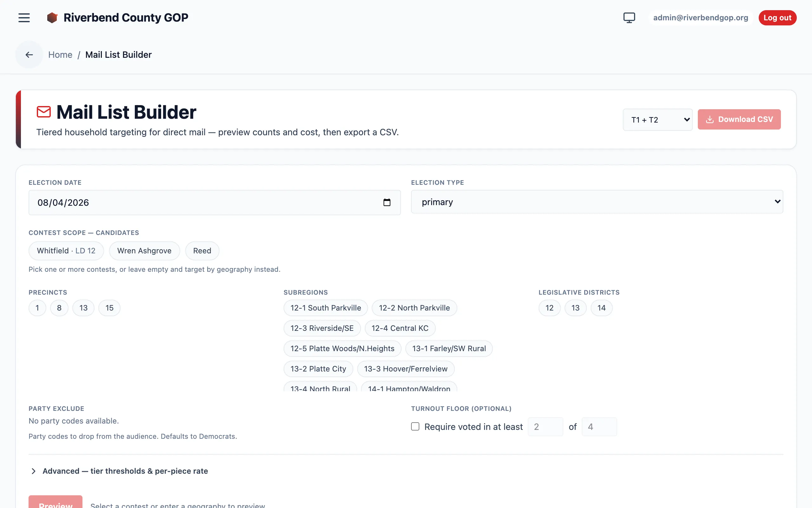
Task: Select the Reed contest chip
Action: coord(202,251)
